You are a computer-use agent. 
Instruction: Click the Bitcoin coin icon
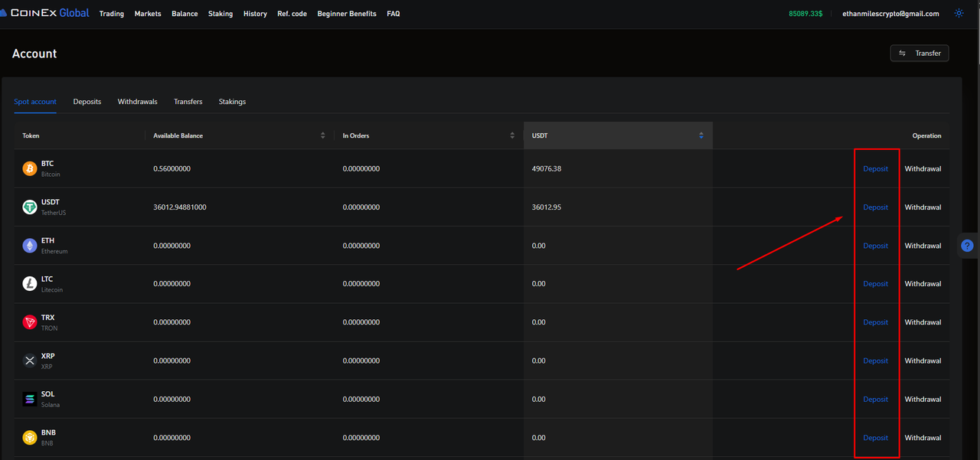(30, 168)
